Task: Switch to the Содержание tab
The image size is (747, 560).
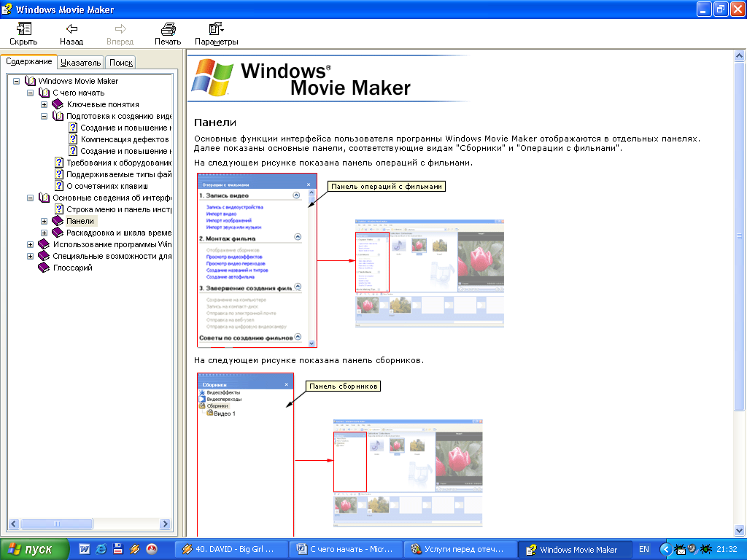Action: 28,61
